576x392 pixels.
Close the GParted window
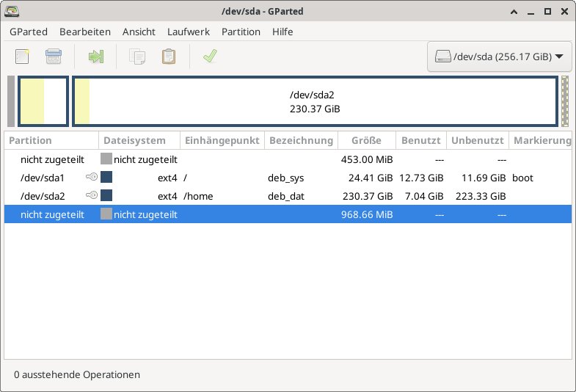click(x=564, y=12)
